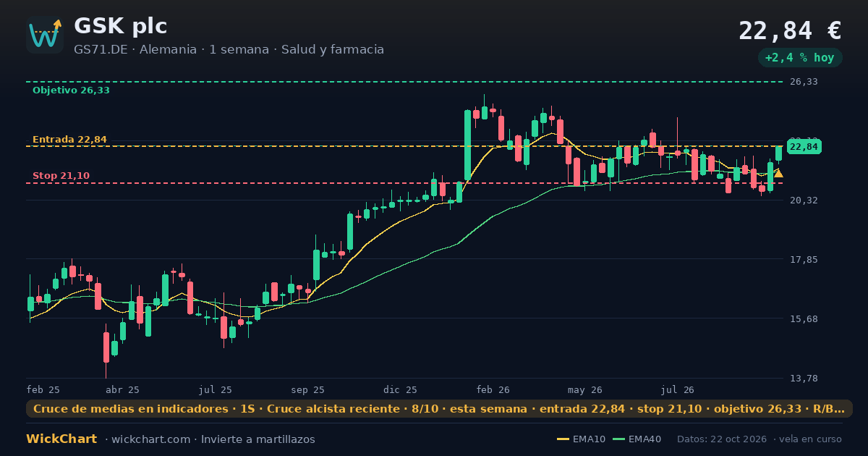Click the Objetivo 26,33 label

(71, 90)
